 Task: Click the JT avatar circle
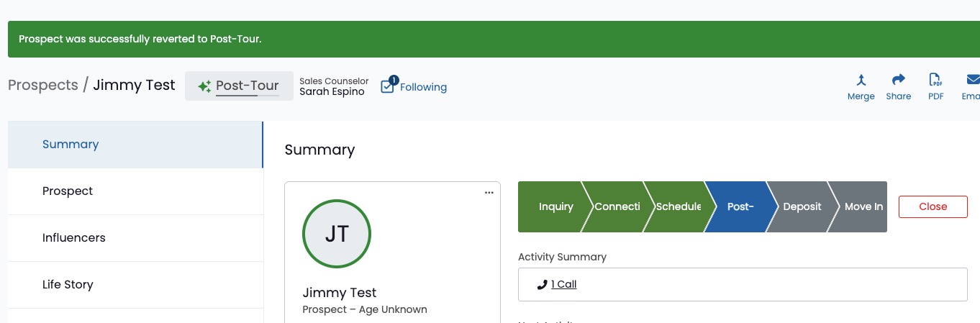pos(337,234)
